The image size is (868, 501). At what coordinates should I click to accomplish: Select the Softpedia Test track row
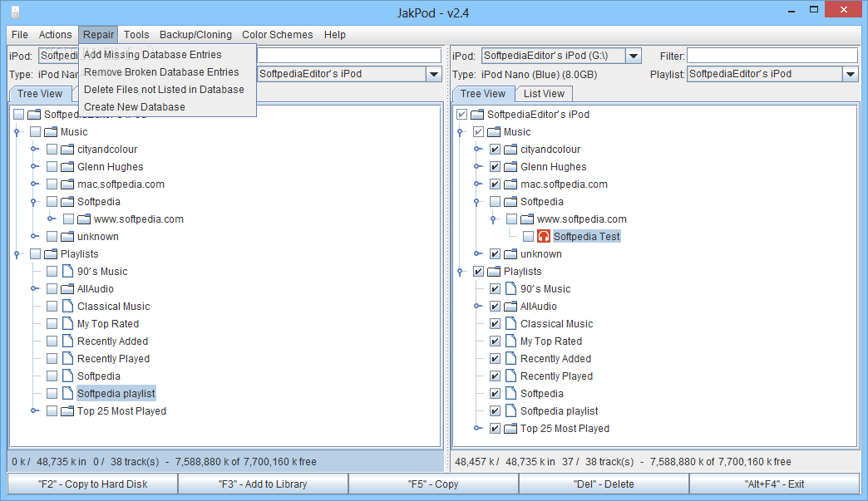click(x=587, y=237)
